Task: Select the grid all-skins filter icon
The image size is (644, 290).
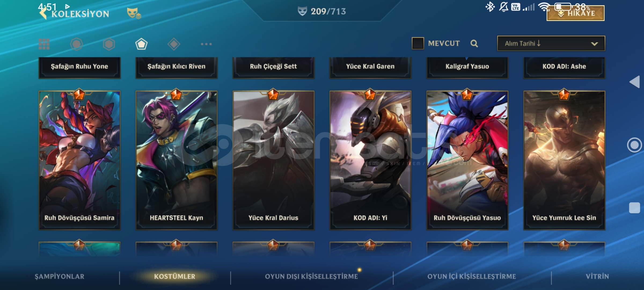Action: click(x=44, y=44)
